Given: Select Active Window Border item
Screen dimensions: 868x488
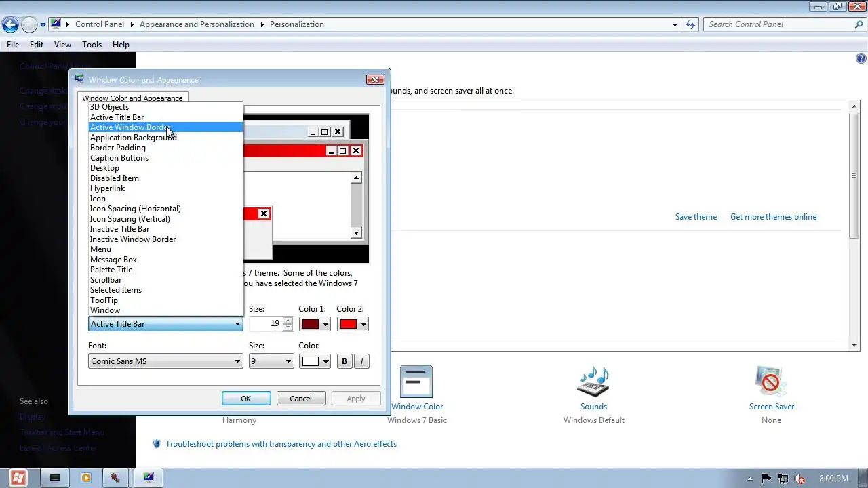Looking at the screenshot, I should [x=165, y=127].
